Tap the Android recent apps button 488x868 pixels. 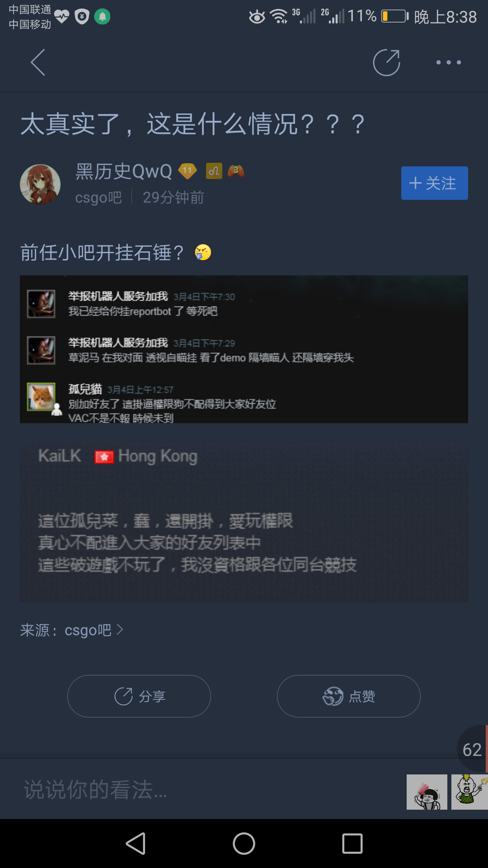click(x=352, y=844)
